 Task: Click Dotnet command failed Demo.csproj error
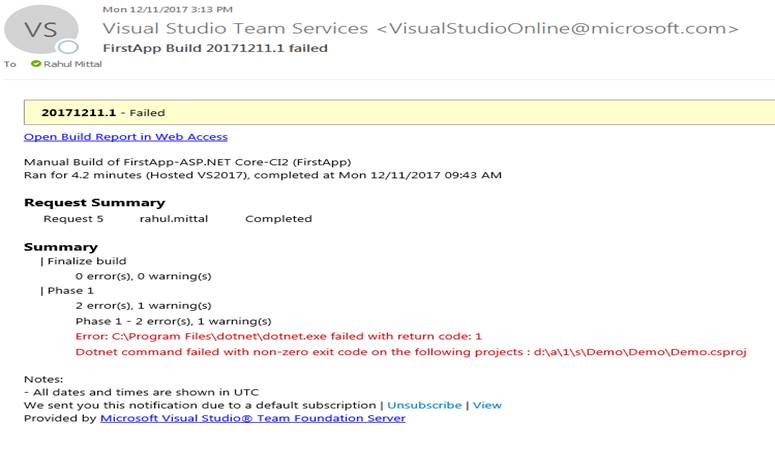(x=411, y=352)
